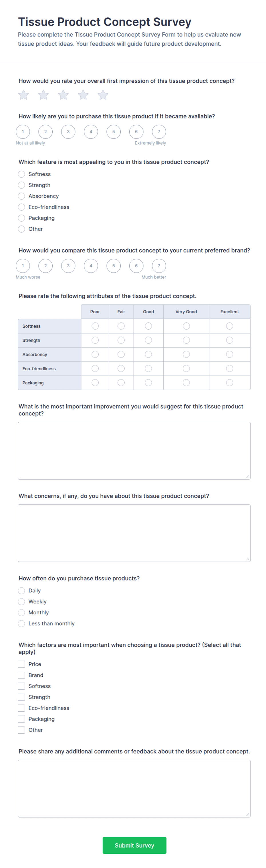Click the first star in overall impression rating
The height and width of the screenshot is (868, 266).
(23, 95)
